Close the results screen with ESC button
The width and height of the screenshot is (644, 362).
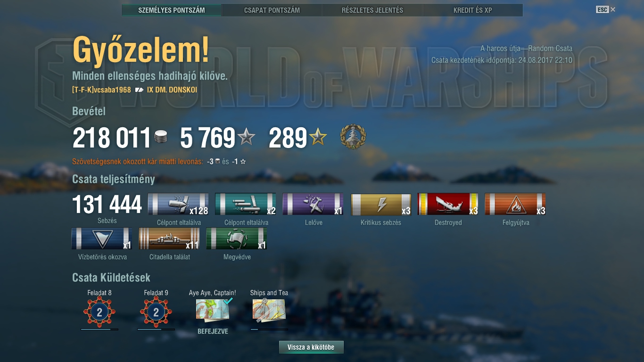coord(605,9)
